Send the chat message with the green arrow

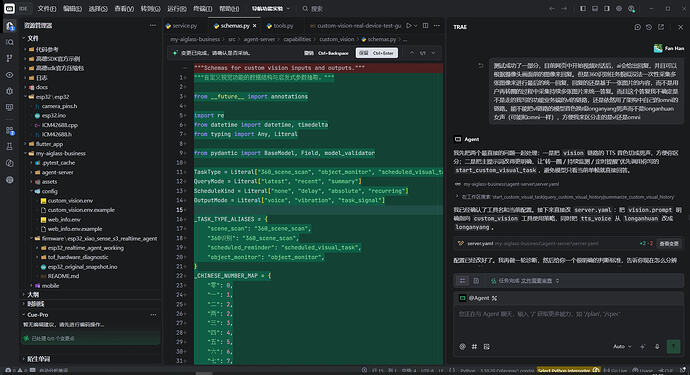click(x=673, y=346)
